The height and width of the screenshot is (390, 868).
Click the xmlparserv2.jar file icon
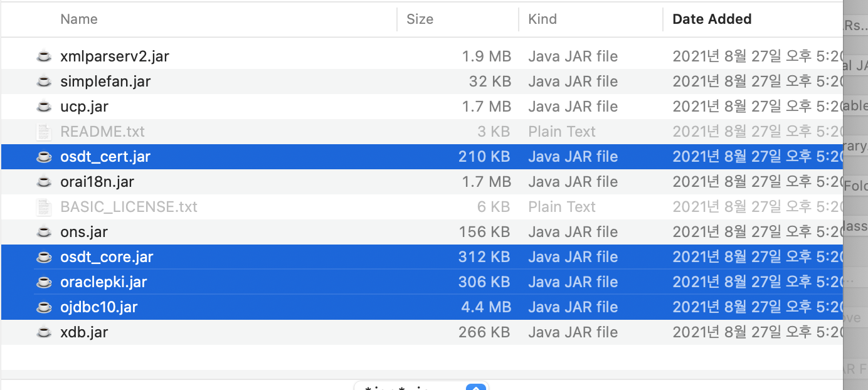[x=43, y=56]
